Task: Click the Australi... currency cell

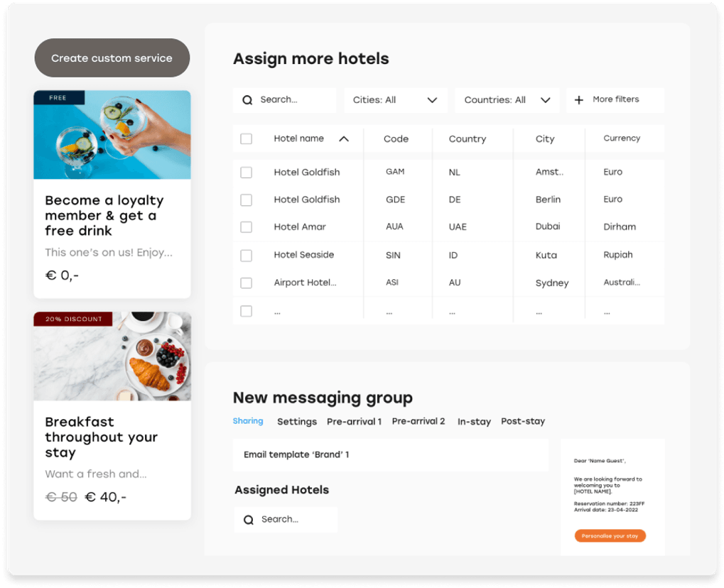Action: [622, 283]
